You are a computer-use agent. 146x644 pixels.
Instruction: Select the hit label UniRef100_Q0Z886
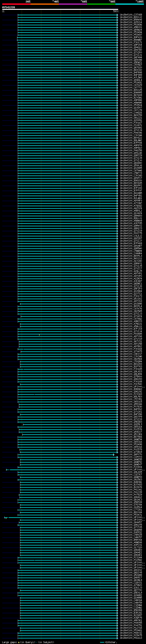coord(131,304)
